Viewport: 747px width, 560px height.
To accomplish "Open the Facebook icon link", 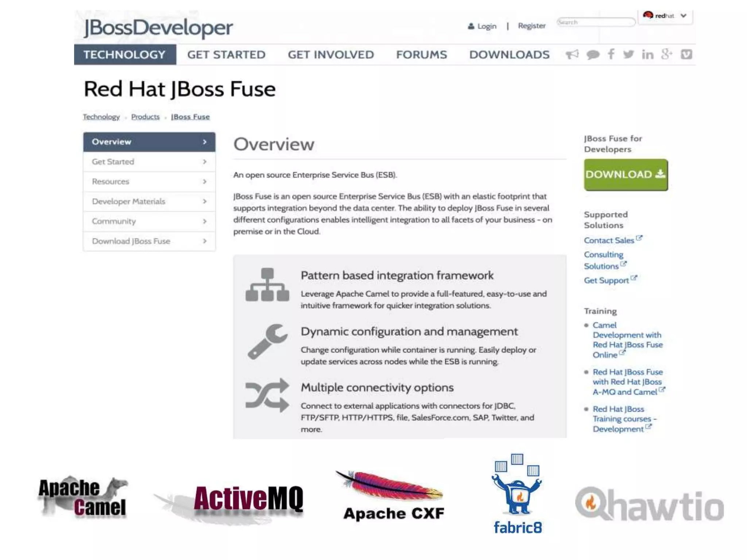I will tap(611, 54).
